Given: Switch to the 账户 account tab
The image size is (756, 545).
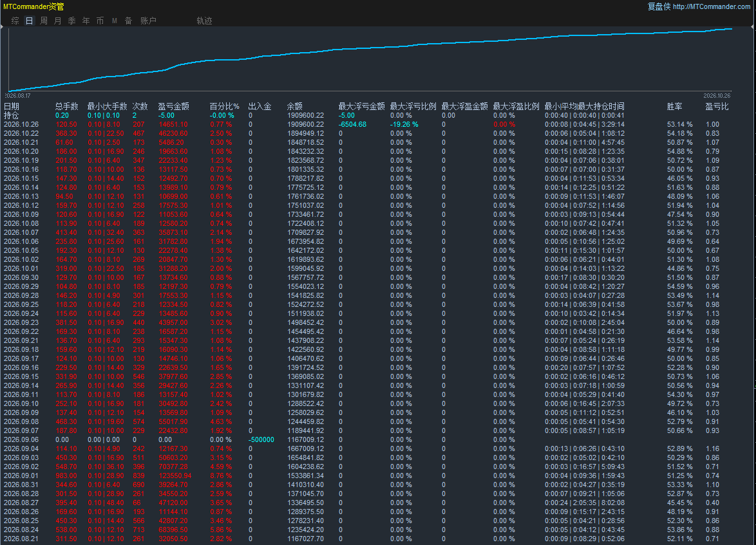Looking at the screenshot, I should (x=149, y=21).
